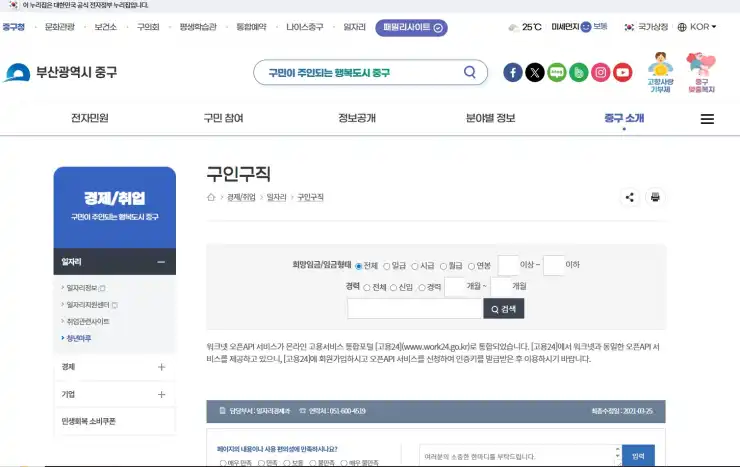The height and width of the screenshot is (467, 740).
Task: Expand the 경제 sidebar section
Action: pyautogui.click(x=161, y=367)
